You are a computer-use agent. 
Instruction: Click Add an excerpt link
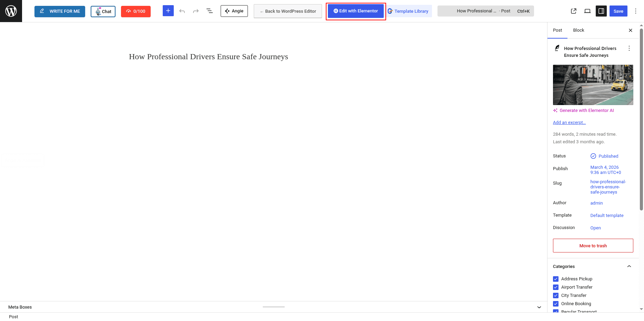pyautogui.click(x=569, y=123)
